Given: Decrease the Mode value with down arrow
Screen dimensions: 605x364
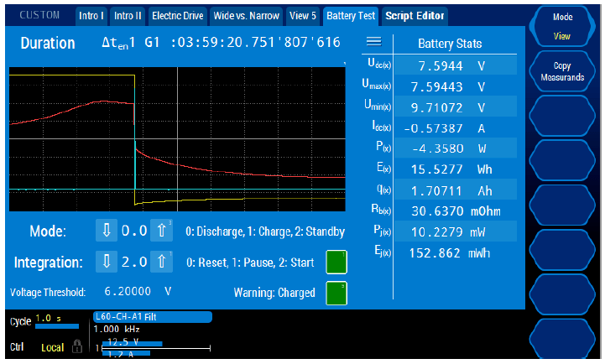Looking at the screenshot, I should 106,231.
